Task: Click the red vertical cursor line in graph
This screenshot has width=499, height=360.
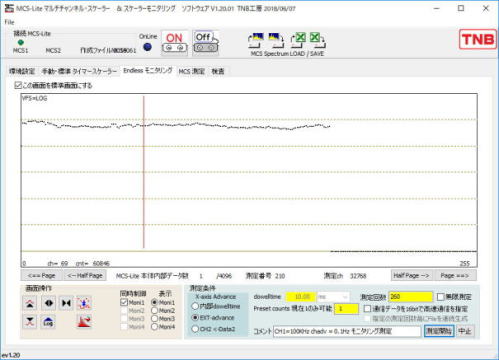Action: (144, 172)
